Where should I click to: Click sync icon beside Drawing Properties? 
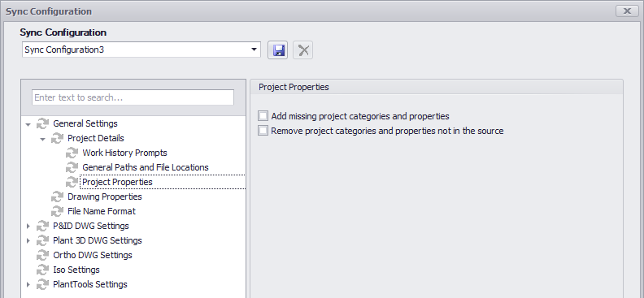click(57, 197)
